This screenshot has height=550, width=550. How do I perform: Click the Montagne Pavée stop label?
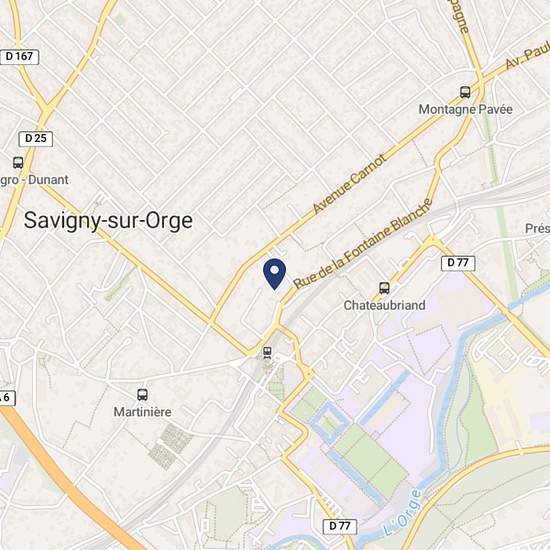465,109
